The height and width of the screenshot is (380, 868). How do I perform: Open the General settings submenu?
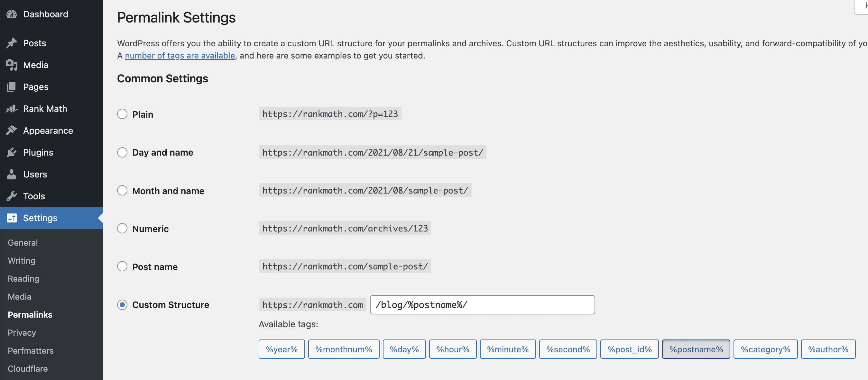pos(23,242)
